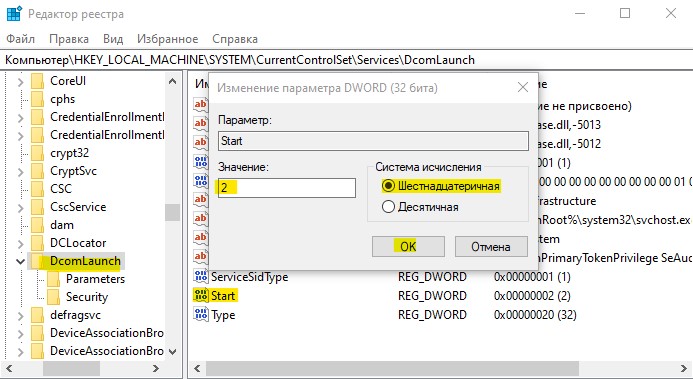Cancel the dialog with Отмена

click(x=491, y=246)
